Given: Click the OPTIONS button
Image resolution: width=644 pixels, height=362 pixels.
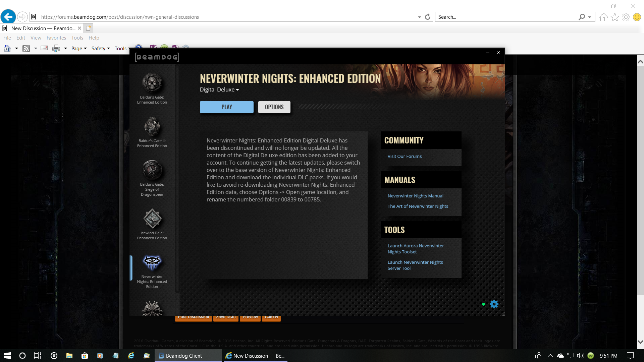Looking at the screenshot, I should [274, 107].
